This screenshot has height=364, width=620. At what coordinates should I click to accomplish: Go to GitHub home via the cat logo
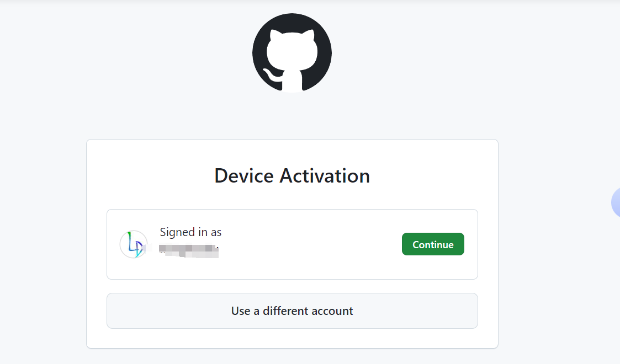pyautogui.click(x=292, y=53)
